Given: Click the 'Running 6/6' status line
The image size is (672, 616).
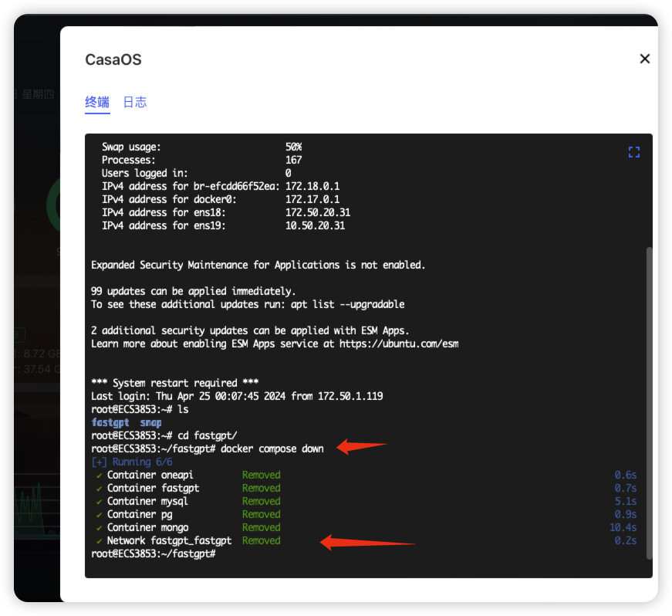Looking at the screenshot, I should [132, 462].
